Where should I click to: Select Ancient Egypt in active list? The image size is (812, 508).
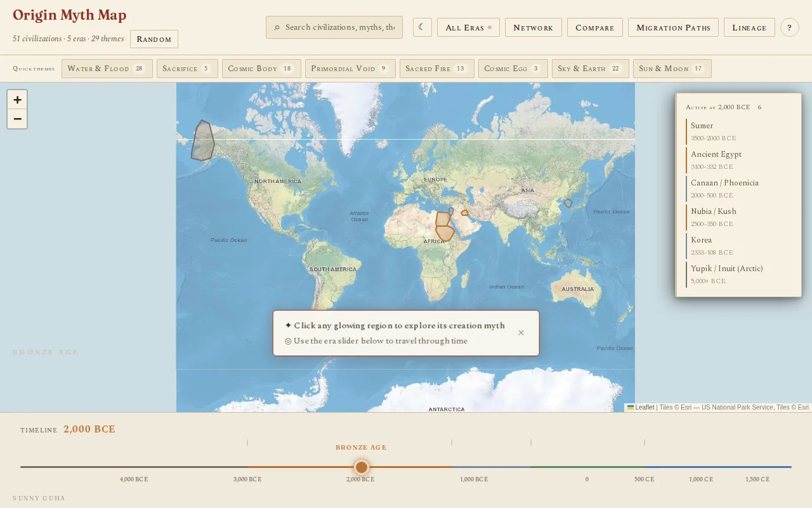coord(739,160)
